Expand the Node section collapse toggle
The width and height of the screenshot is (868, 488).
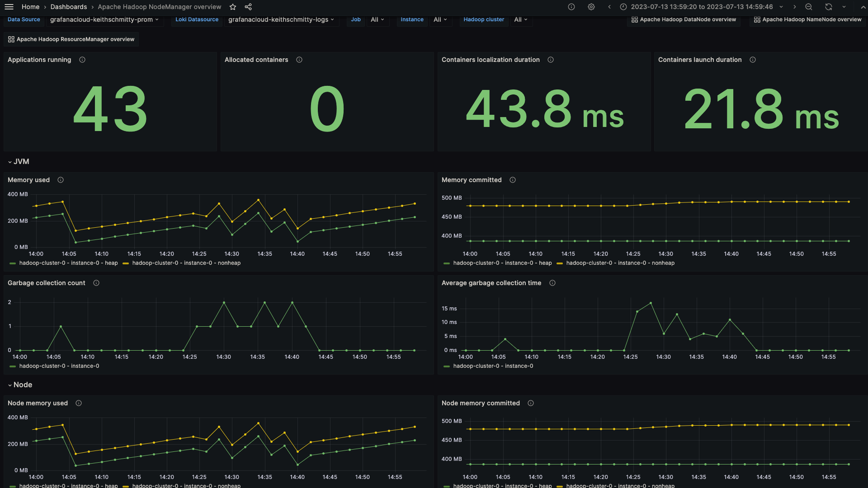pyautogui.click(x=9, y=385)
